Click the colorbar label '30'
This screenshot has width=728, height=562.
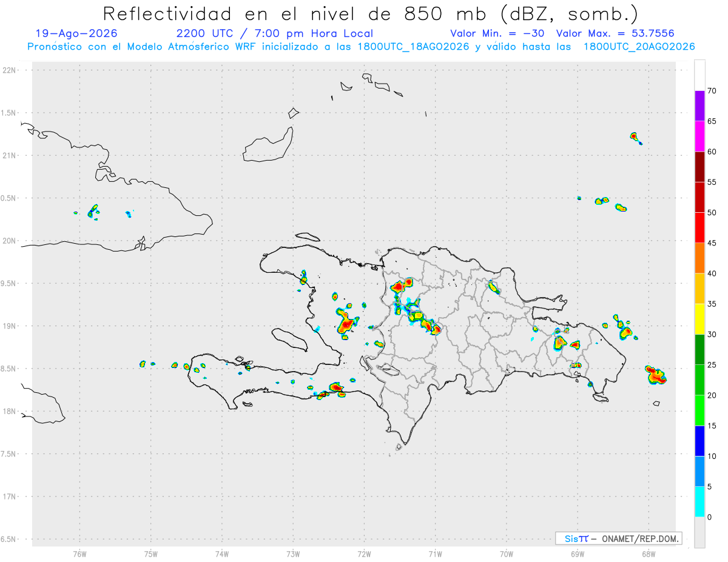[712, 335]
